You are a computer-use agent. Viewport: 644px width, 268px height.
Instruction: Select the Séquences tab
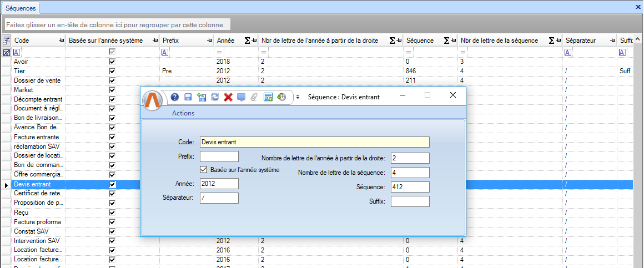21,8
